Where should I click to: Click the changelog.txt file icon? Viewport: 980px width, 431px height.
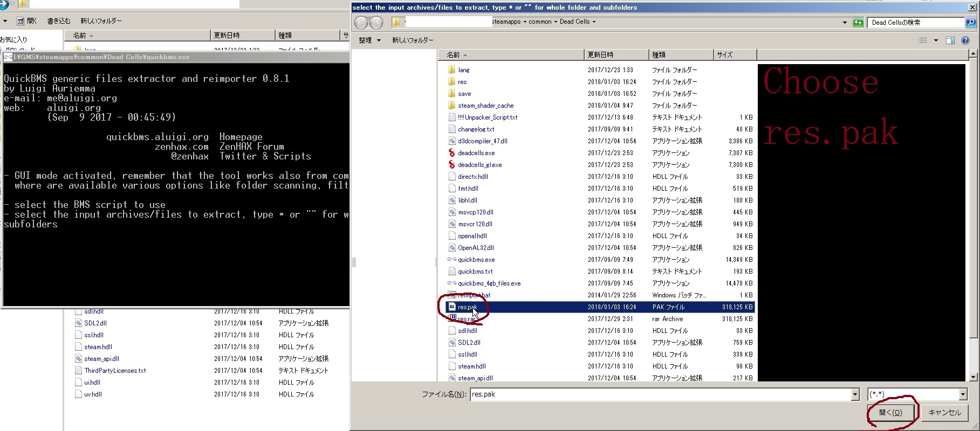452,129
